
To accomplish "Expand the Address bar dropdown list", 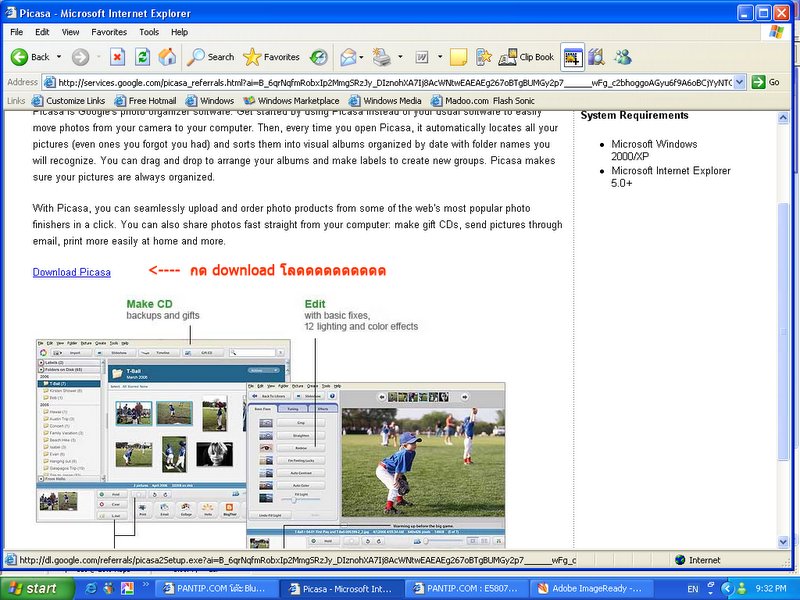I will (740, 82).
